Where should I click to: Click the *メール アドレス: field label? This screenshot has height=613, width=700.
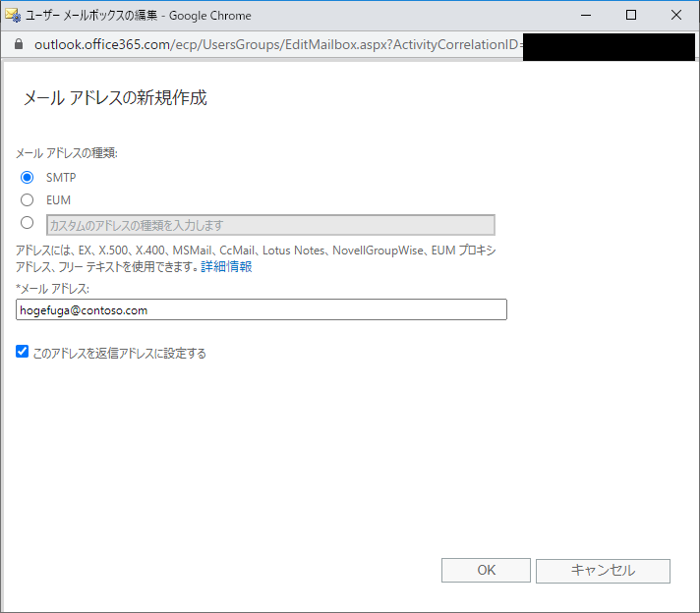click(53, 289)
